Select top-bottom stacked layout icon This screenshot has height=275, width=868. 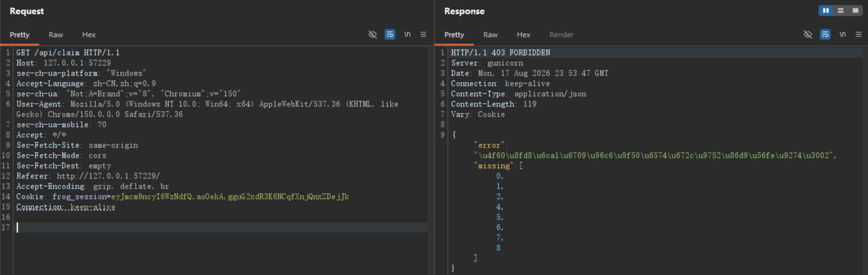[841, 11]
